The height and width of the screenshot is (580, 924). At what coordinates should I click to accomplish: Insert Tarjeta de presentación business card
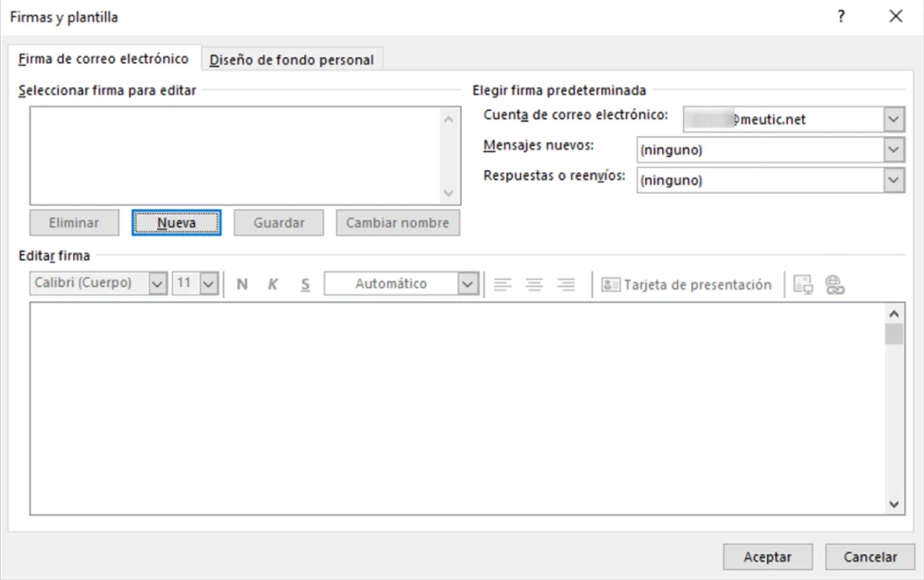tap(688, 284)
